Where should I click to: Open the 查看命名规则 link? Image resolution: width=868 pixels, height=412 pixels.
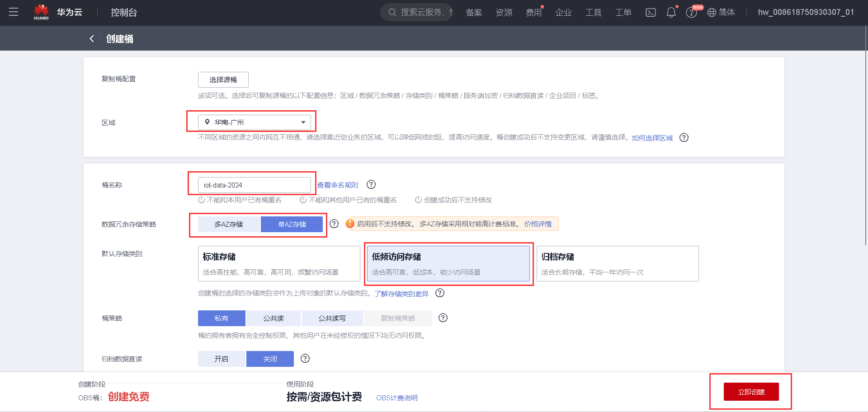pyautogui.click(x=337, y=184)
